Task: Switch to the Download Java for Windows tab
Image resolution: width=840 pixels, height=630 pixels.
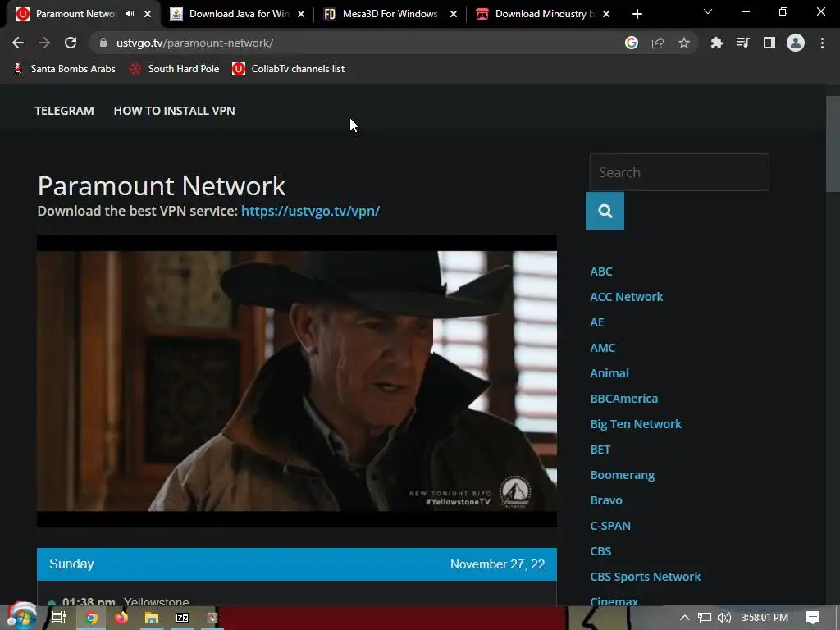Action: coord(238,14)
